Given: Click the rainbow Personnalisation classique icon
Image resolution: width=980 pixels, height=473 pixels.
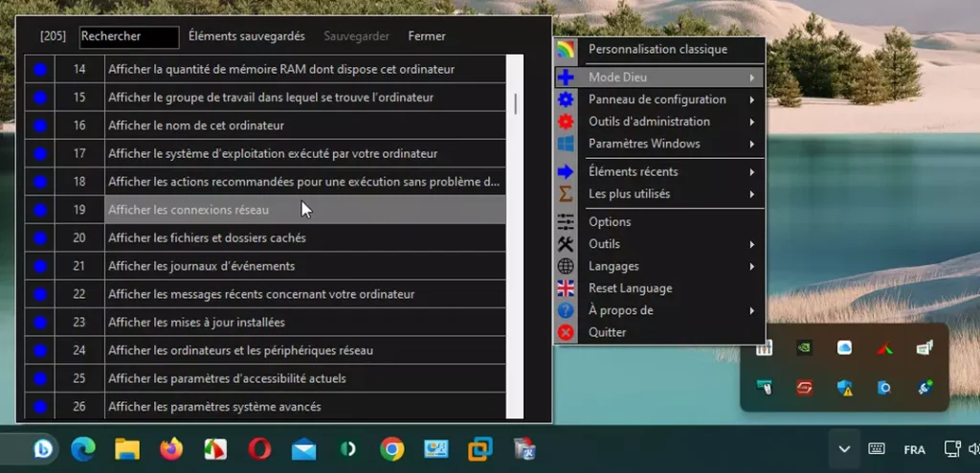Looking at the screenshot, I should (566, 50).
